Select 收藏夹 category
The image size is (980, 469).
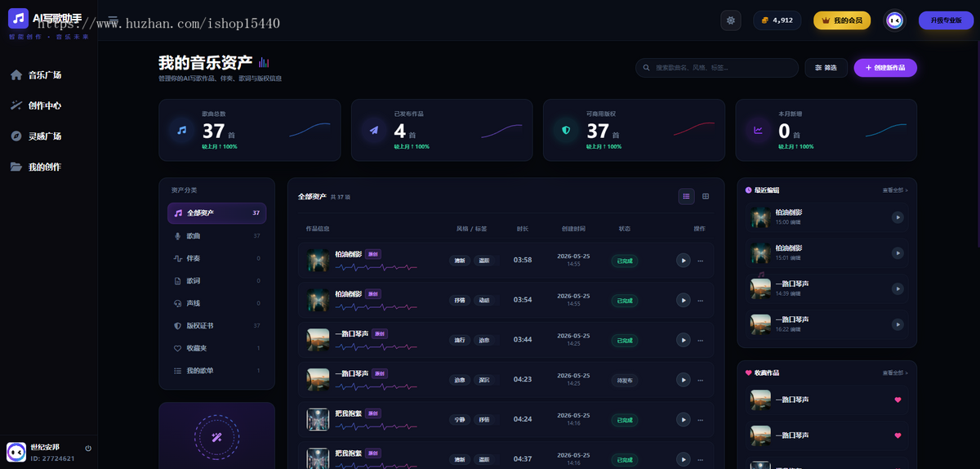pyautogui.click(x=216, y=348)
